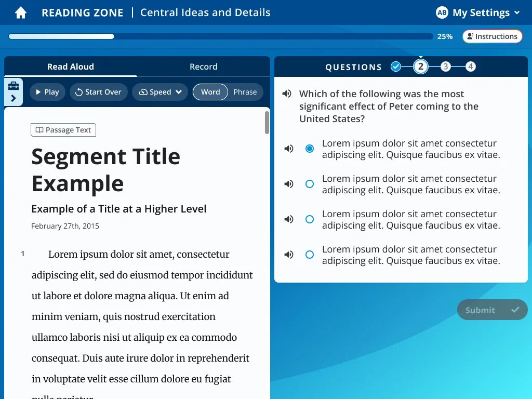Open completed question 1 checkmark step

pyautogui.click(x=395, y=66)
